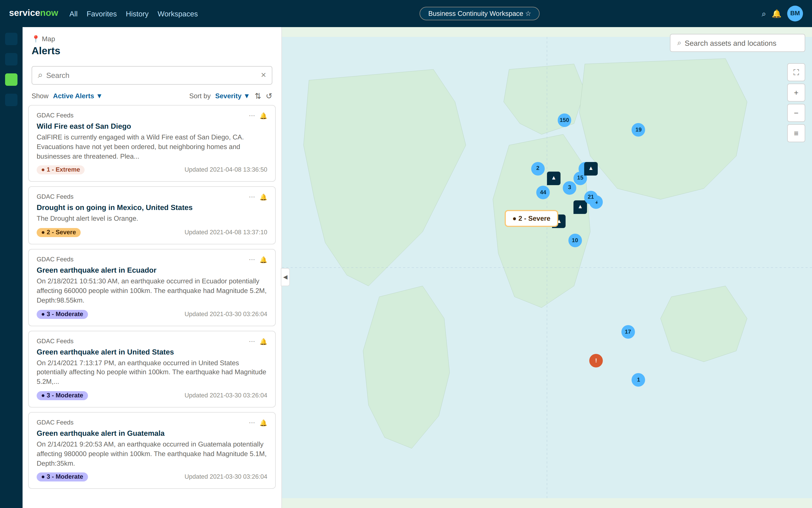This screenshot has height=508, width=812.
Task: Open BM user avatar menu
Action: pyautogui.click(x=795, y=14)
